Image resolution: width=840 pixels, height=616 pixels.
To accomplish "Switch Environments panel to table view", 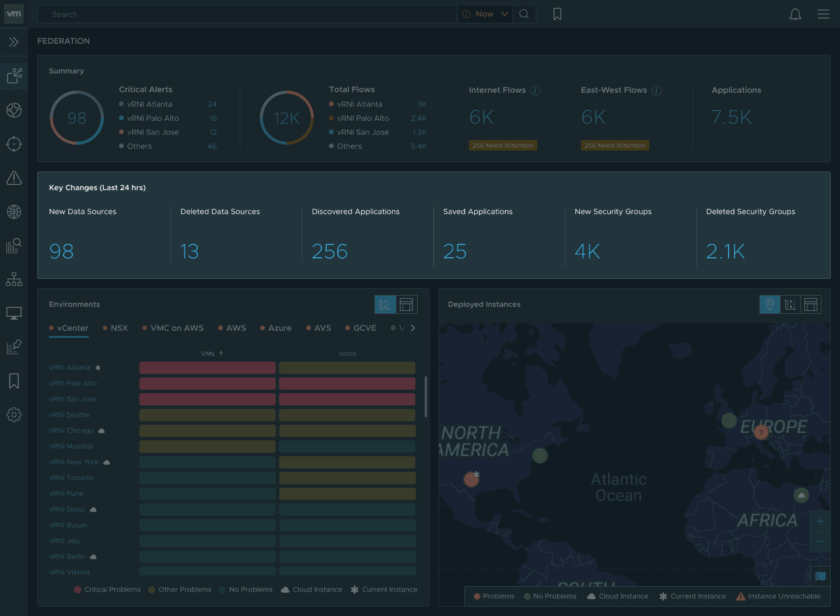I will tap(407, 304).
